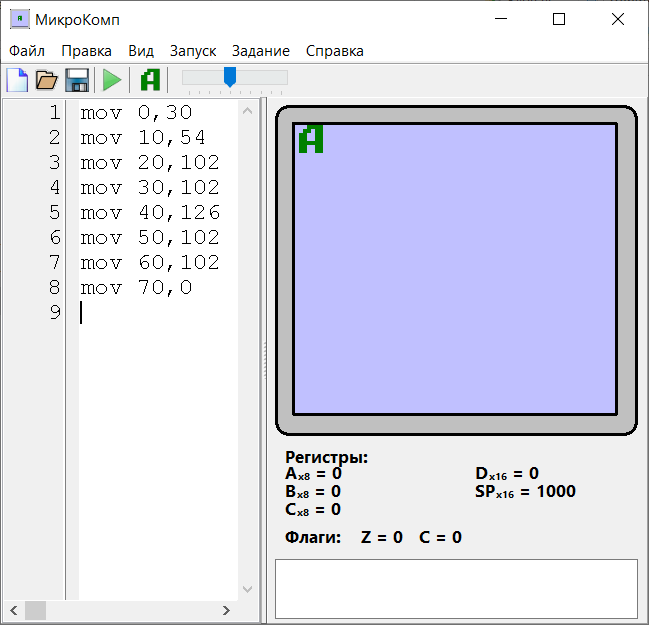
Task: Click the МикроКомп app icon in the title bar
Action: click(x=19, y=19)
